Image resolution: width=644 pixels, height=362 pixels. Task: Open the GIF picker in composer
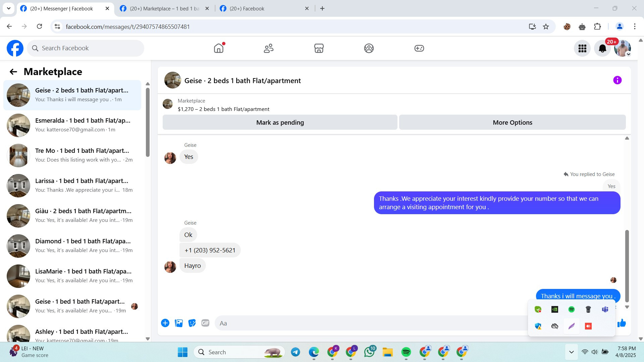[x=205, y=323]
